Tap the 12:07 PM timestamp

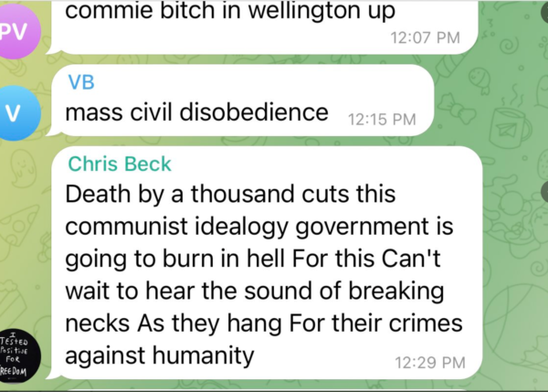click(x=425, y=37)
